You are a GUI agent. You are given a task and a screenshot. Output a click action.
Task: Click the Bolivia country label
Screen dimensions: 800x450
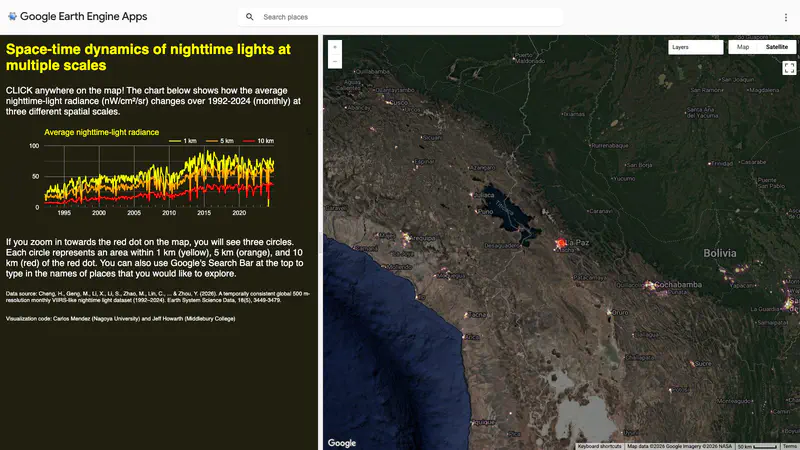(x=719, y=253)
